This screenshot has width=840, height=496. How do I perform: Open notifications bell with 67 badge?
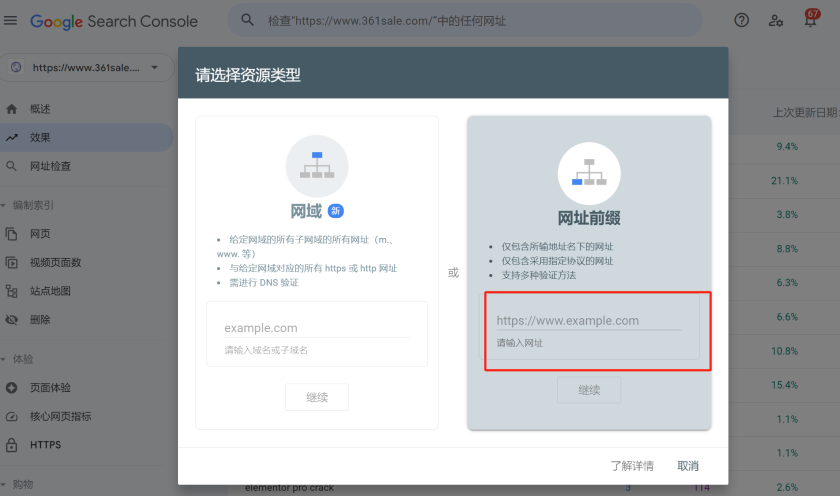811,19
